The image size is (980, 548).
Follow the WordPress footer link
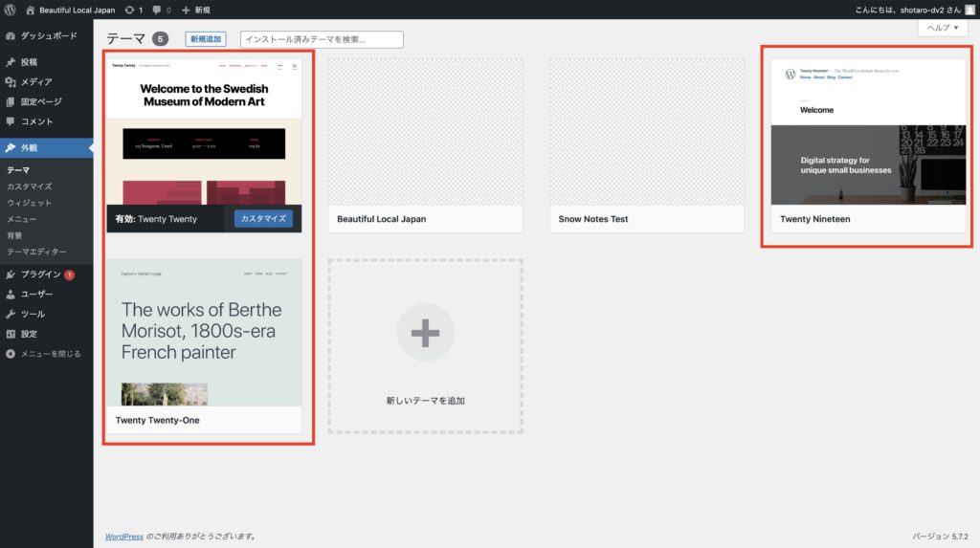coord(124,537)
